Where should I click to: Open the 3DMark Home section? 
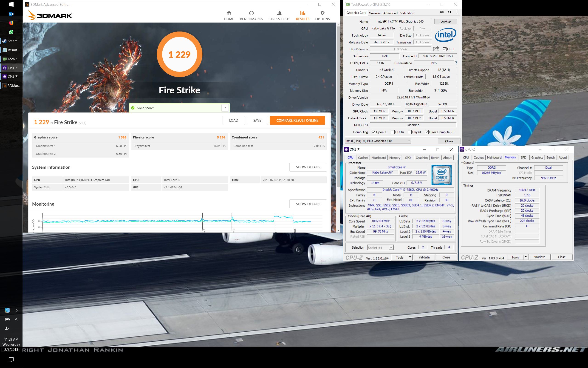click(x=229, y=16)
